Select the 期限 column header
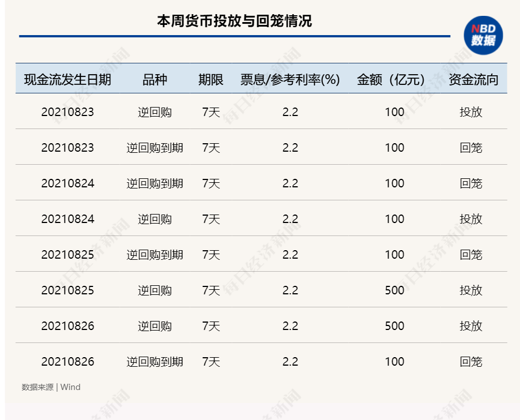Image resolution: width=520 pixels, height=420 pixels. point(211,80)
